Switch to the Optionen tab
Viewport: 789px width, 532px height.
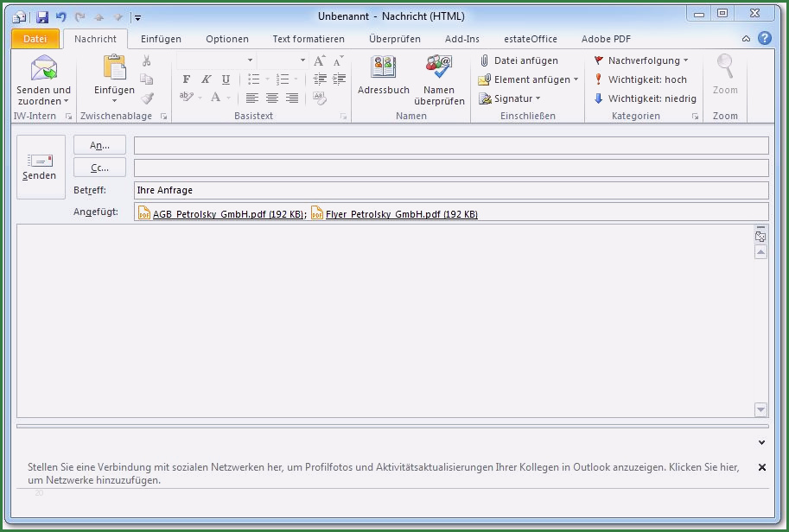(227, 39)
